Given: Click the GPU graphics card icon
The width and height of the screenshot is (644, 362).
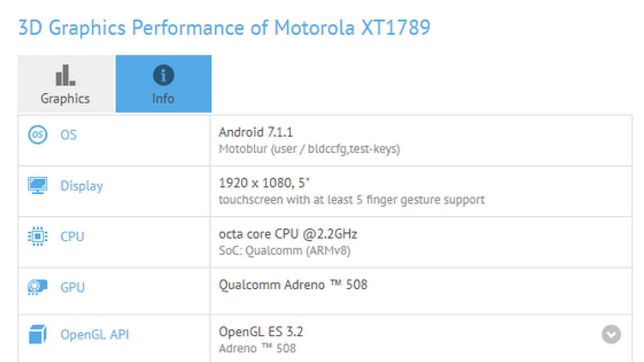Looking at the screenshot, I should pos(37,287).
